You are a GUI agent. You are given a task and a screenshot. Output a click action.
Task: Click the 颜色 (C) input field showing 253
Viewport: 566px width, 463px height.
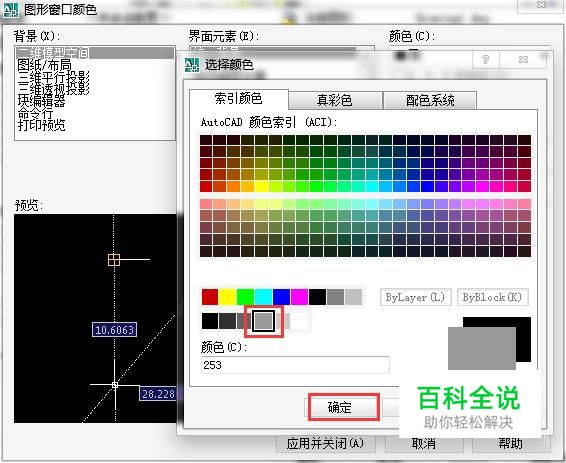tap(295, 365)
